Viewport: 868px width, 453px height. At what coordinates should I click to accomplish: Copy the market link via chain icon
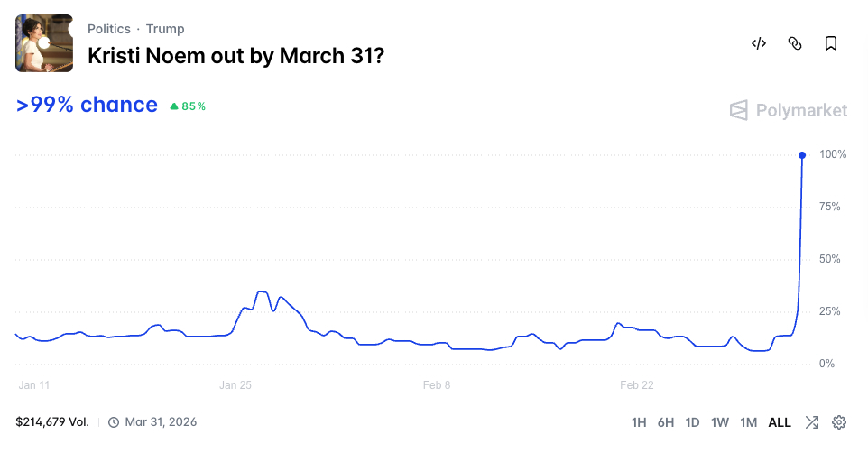coord(795,43)
